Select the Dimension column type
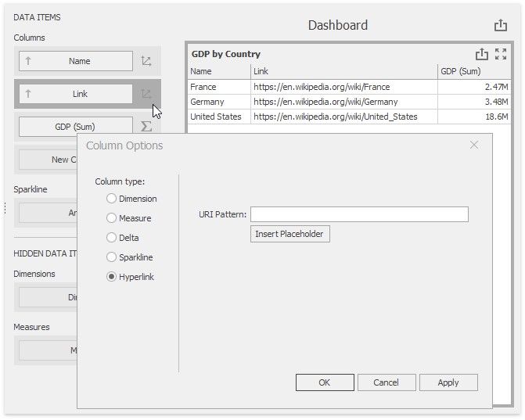Viewport: 525px width, 420px height. (x=112, y=199)
